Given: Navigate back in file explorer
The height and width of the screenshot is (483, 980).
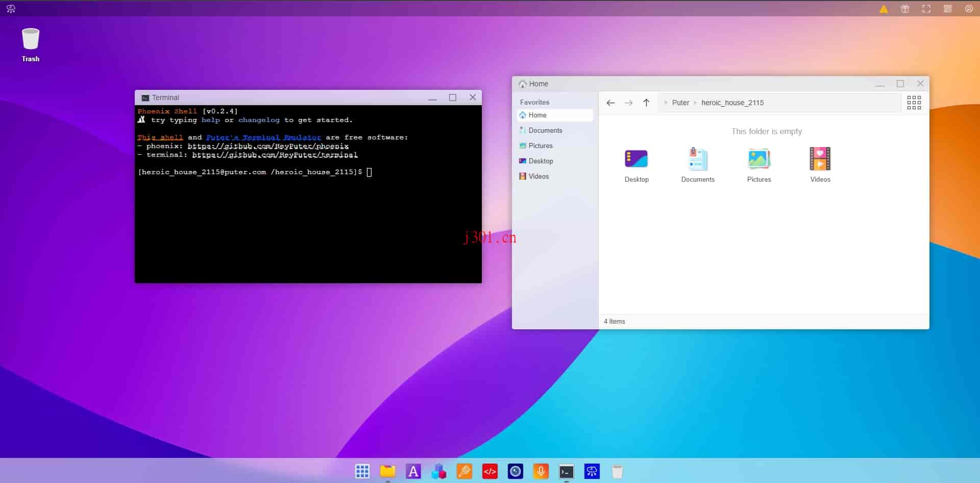Looking at the screenshot, I should pos(610,103).
